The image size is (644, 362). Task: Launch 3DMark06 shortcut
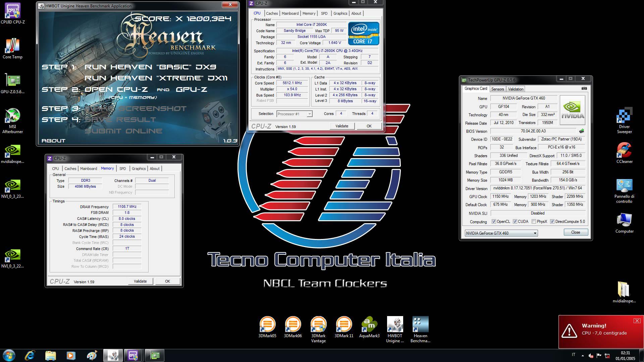coord(293,327)
